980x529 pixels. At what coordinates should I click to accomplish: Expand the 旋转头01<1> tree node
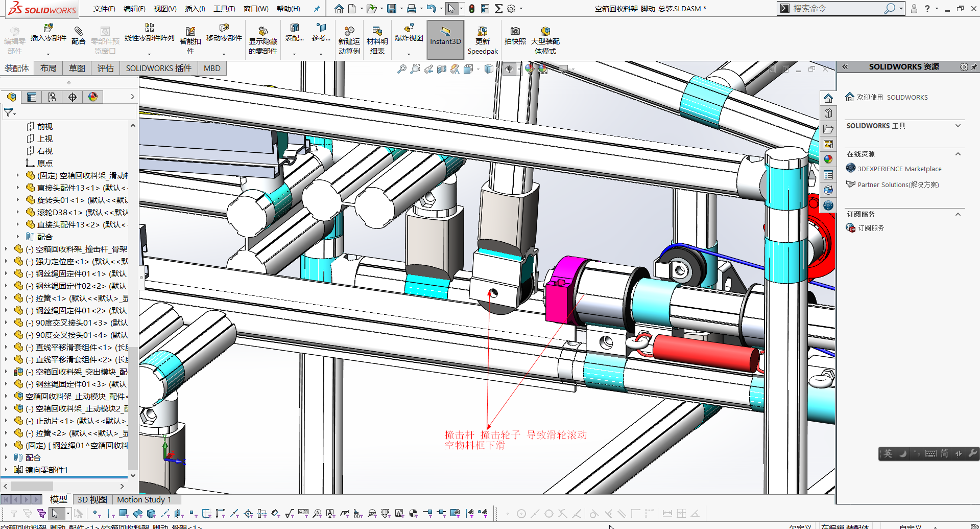(18, 200)
